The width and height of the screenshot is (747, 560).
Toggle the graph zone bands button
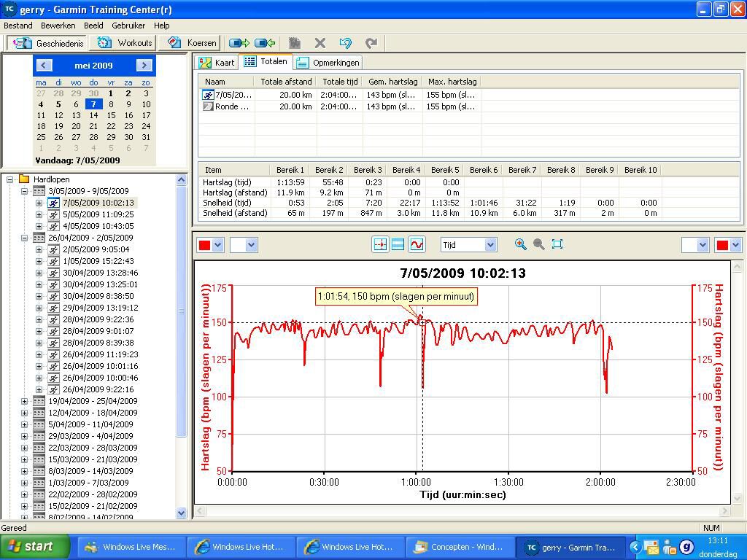[398, 245]
